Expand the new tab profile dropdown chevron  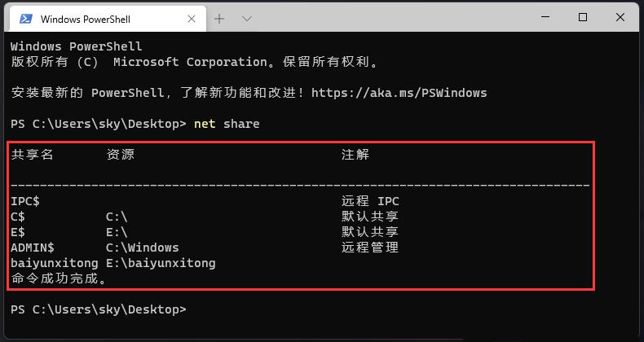[246, 18]
